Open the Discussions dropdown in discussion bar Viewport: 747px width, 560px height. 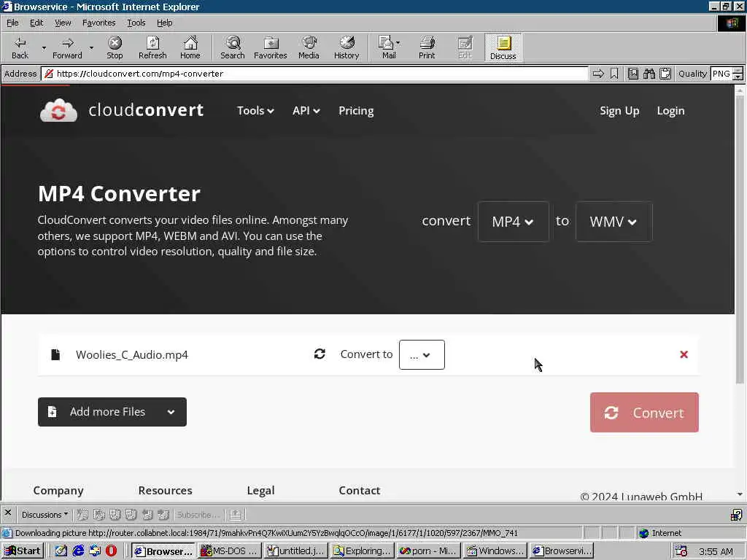click(x=44, y=515)
